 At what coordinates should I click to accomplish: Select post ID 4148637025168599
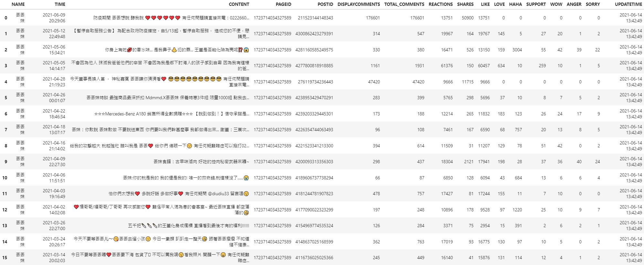point(314,242)
